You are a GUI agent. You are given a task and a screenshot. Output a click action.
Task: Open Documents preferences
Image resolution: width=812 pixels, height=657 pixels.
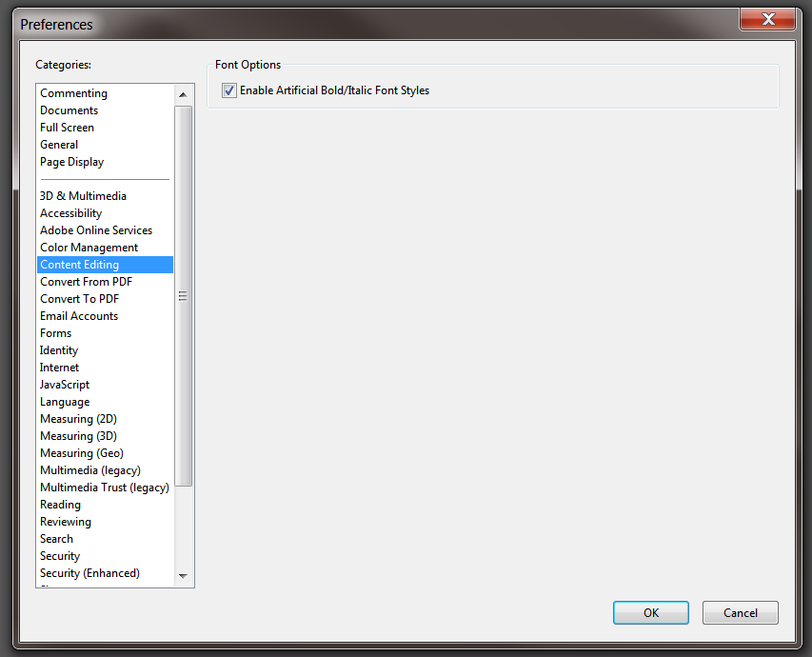[69, 109]
